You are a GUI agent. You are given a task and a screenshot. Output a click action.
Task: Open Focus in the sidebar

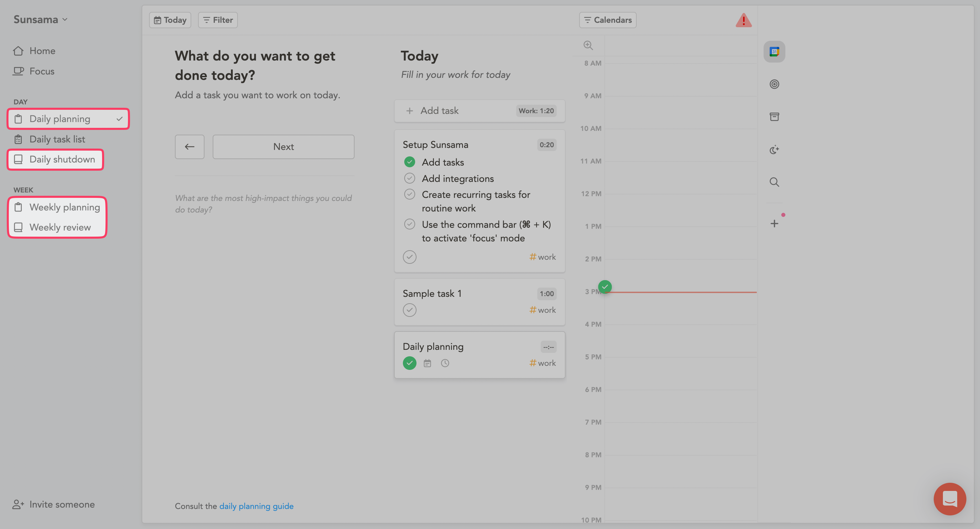pyautogui.click(x=33, y=71)
